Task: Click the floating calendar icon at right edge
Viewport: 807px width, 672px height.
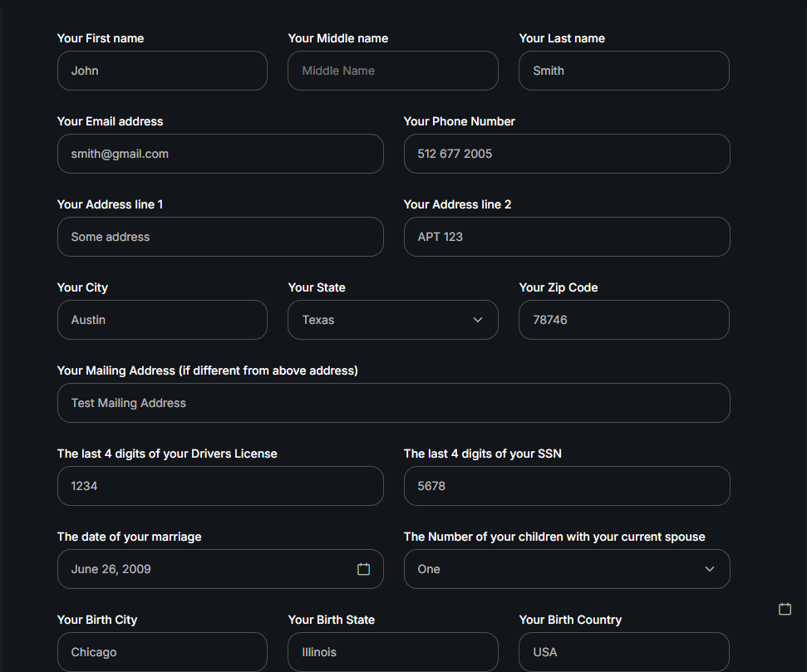Action: coord(785,609)
